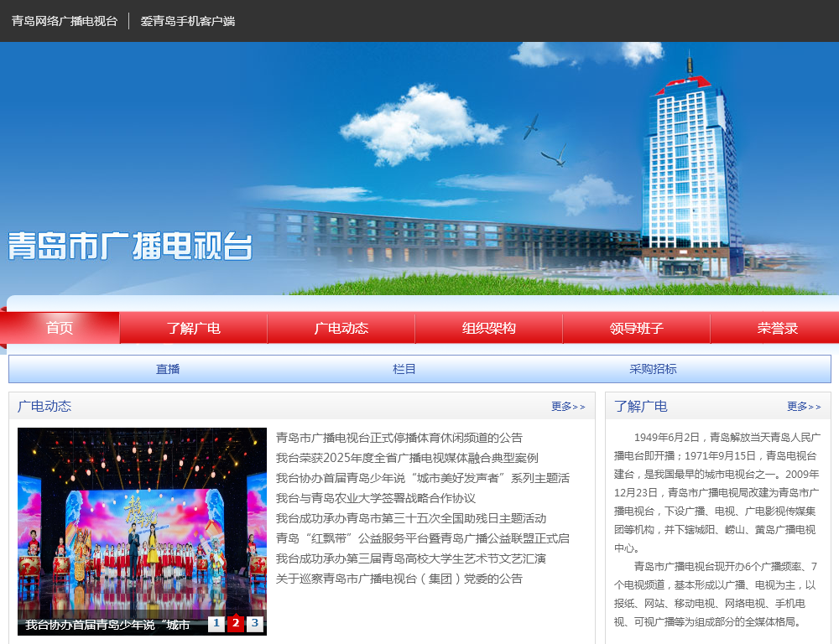Open 爱青岛手机客户端 mobile client link
The height and width of the screenshot is (644, 839).
(188, 21)
